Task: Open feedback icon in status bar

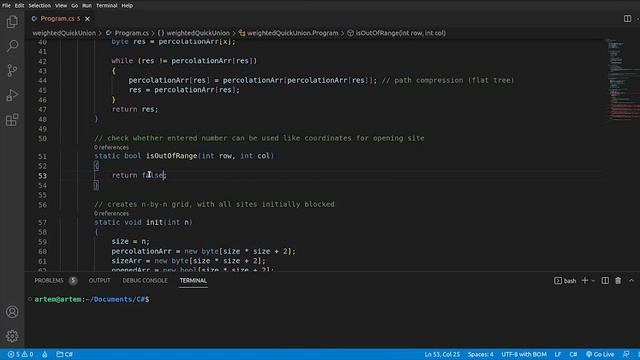Action: pos(626,354)
